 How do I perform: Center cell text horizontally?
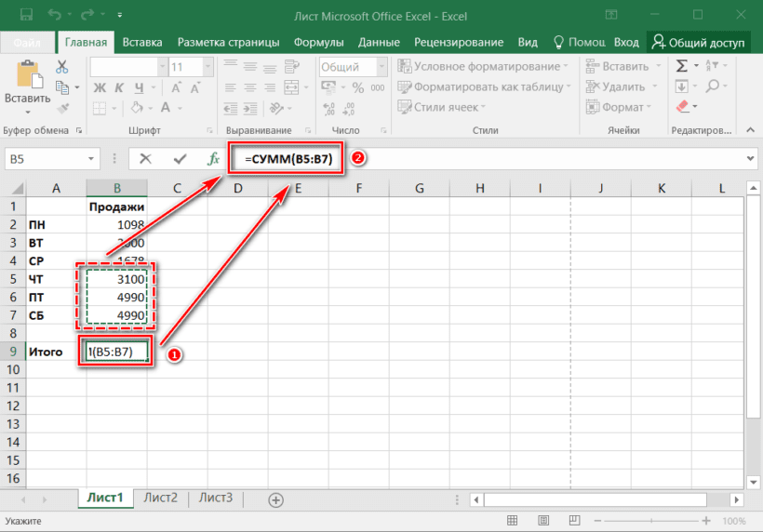[250, 87]
